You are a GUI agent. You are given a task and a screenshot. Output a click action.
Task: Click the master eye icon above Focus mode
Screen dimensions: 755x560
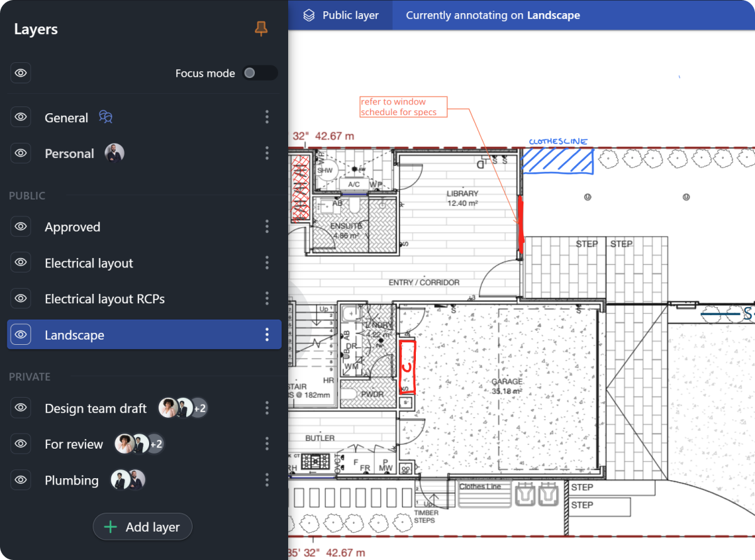click(20, 72)
